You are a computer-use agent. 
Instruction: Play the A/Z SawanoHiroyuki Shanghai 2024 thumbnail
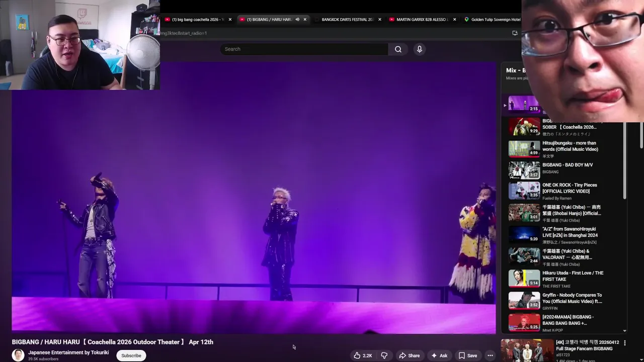[x=524, y=235]
